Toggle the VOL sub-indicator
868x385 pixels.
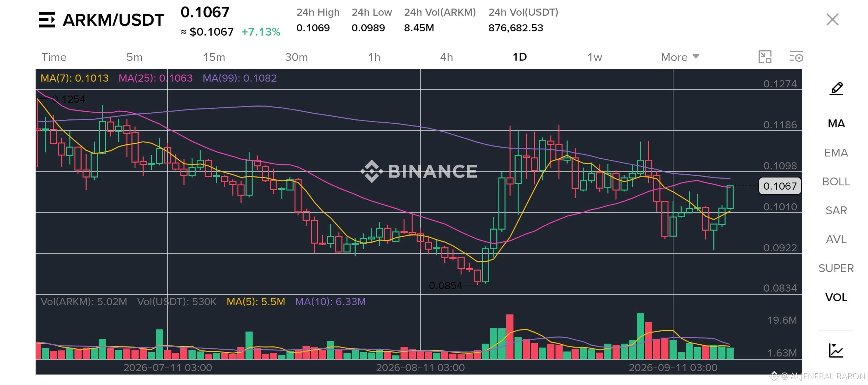[836, 297]
